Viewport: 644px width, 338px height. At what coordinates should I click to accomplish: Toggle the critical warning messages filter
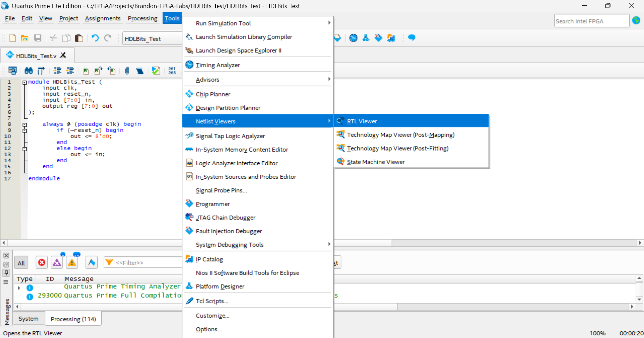click(x=57, y=263)
